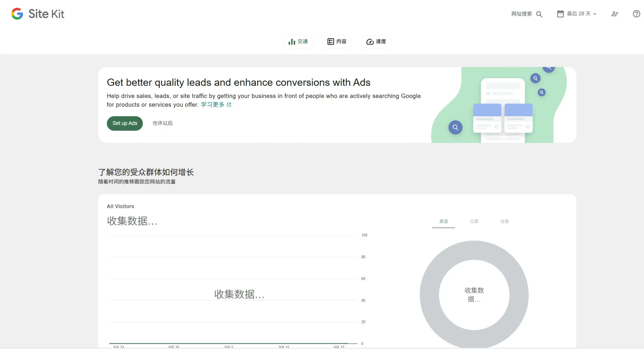Image resolution: width=644 pixels, height=349 pixels.
Task: Dismiss the banner with 也许以后
Action: pos(163,123)
